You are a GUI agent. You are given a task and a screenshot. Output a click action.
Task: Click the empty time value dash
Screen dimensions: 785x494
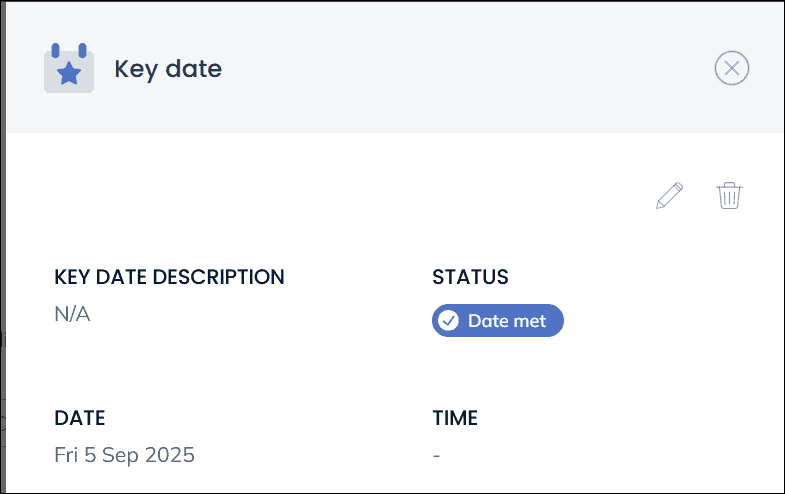click(x=437, y=456)
